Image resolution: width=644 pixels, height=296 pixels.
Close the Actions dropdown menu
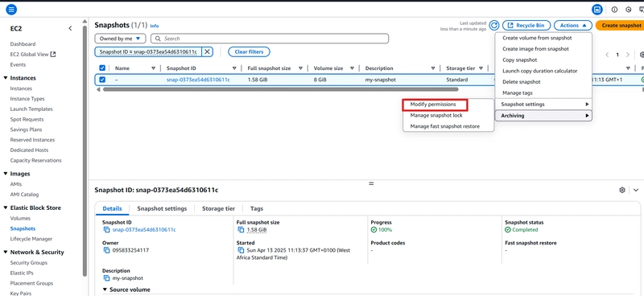(573, 26)
